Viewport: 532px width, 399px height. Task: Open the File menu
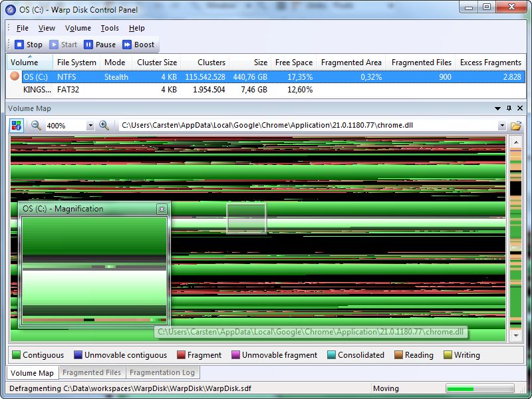point(23,28)
